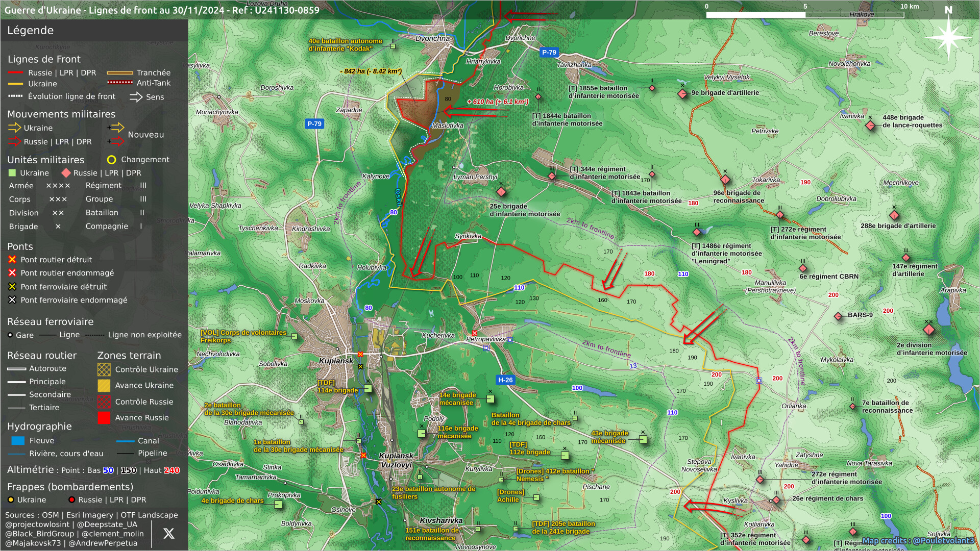The image size is (980, 551).
Task: Click the yellow Avance Ukraine swatch
Action: 104,386
